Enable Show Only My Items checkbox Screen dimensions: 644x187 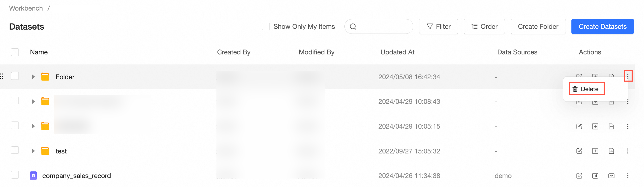266,26
